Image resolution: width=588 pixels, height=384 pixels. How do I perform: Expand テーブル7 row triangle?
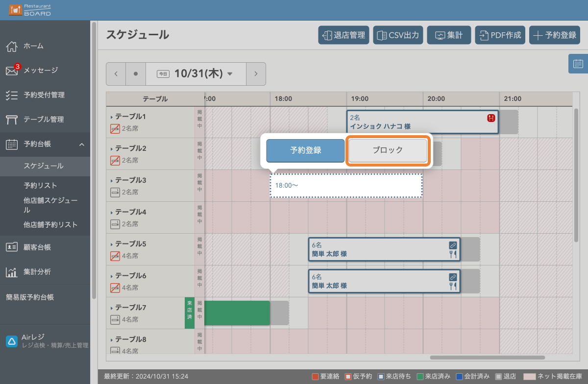tap(112, 308)
